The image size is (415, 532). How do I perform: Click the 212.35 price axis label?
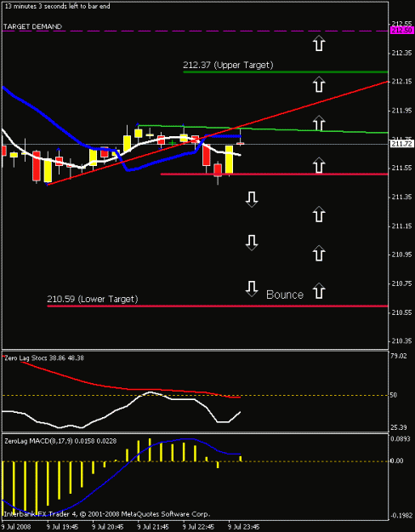(x=401, y=53)
